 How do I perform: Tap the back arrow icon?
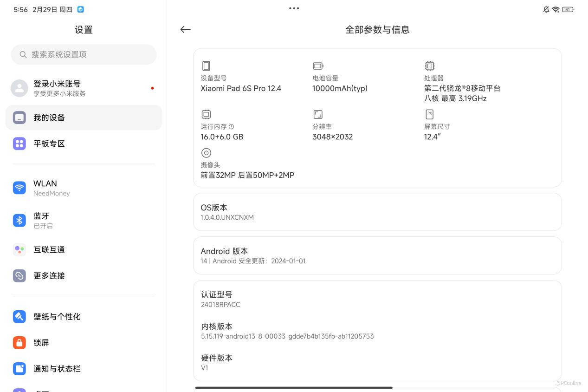point(185,30)
